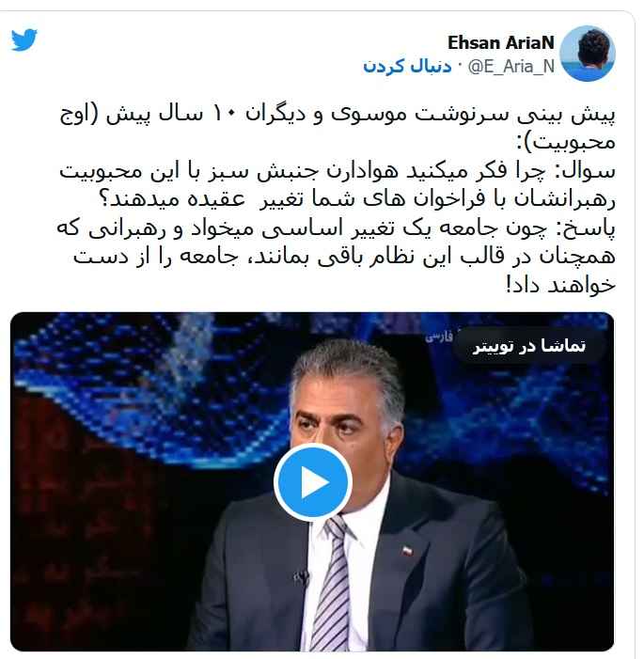Open the @E_Aria_N handle link

point(511,67)
